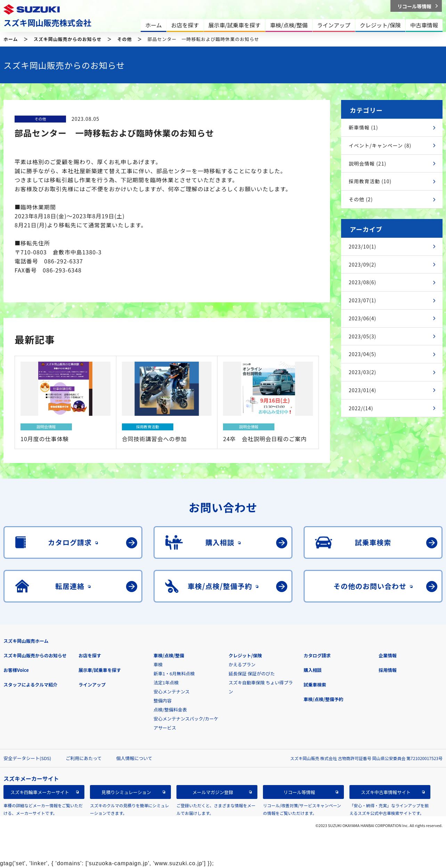The image size is (446, 868).
Task: Click the 2023/01(4) archive entry
Action: 392,390
